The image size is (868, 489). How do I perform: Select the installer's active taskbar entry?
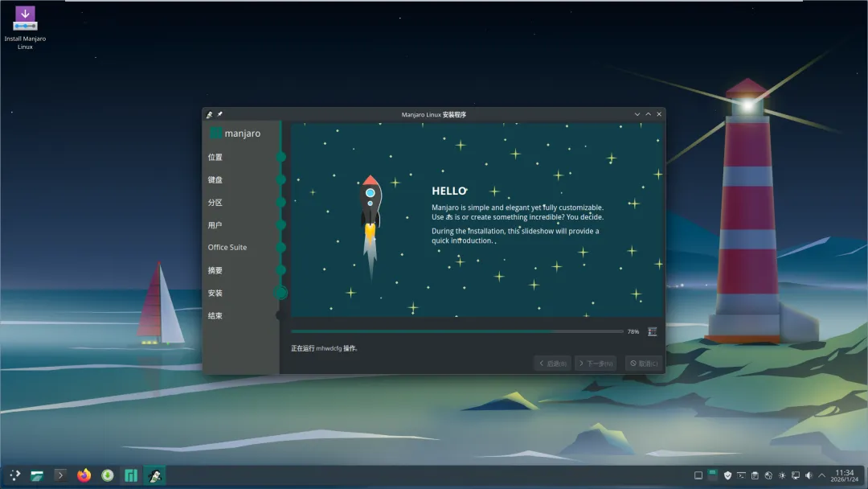point(155,475)
